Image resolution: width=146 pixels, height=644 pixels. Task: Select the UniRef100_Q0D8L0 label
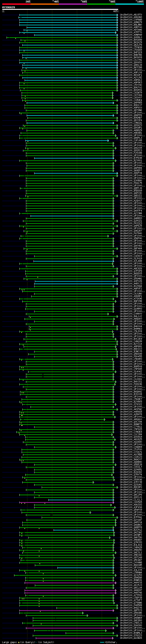tap(131, 37)
